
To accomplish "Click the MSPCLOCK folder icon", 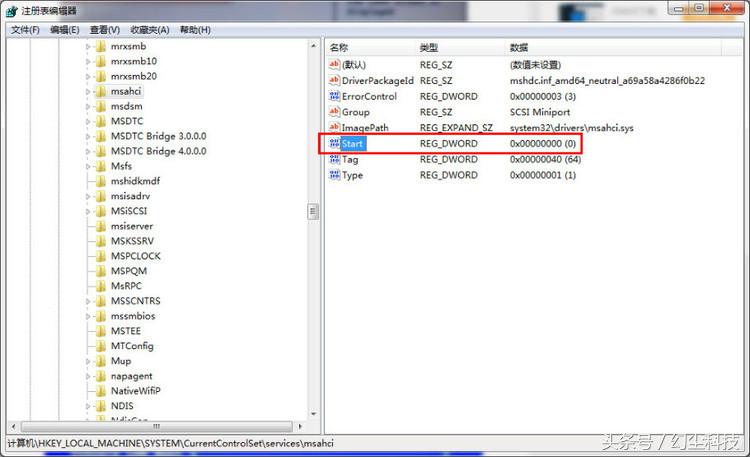I will pyautogui.click(x=100, y=256).
